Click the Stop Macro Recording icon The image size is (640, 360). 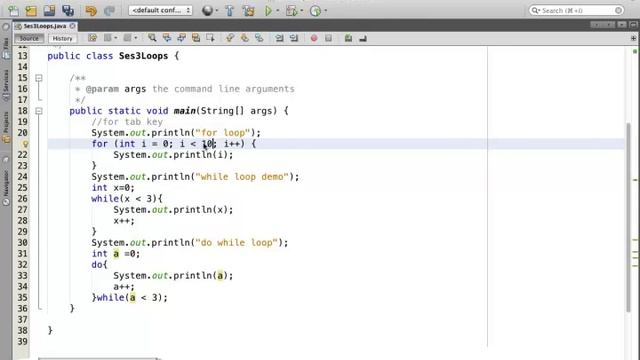click(329, 38)
